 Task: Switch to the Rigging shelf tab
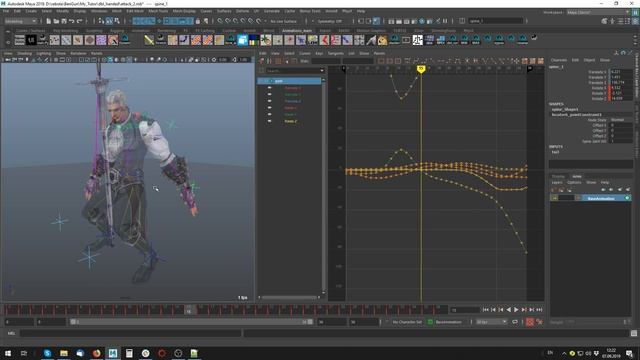click(x=117, y=31)
